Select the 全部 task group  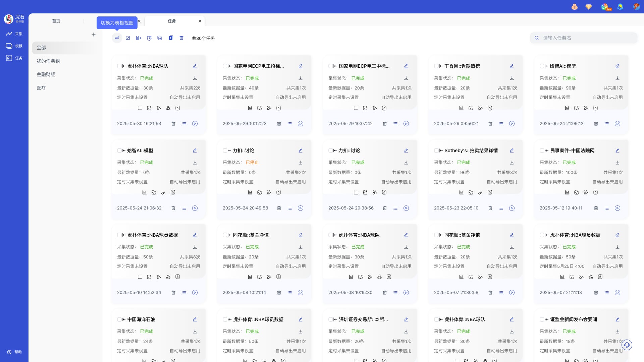tap(65, 48)
